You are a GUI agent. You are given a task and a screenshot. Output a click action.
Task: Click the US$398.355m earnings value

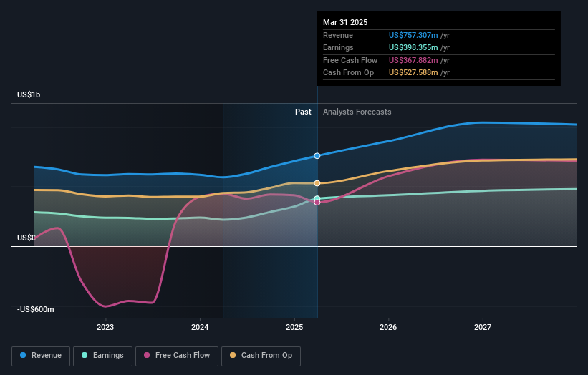413,47
